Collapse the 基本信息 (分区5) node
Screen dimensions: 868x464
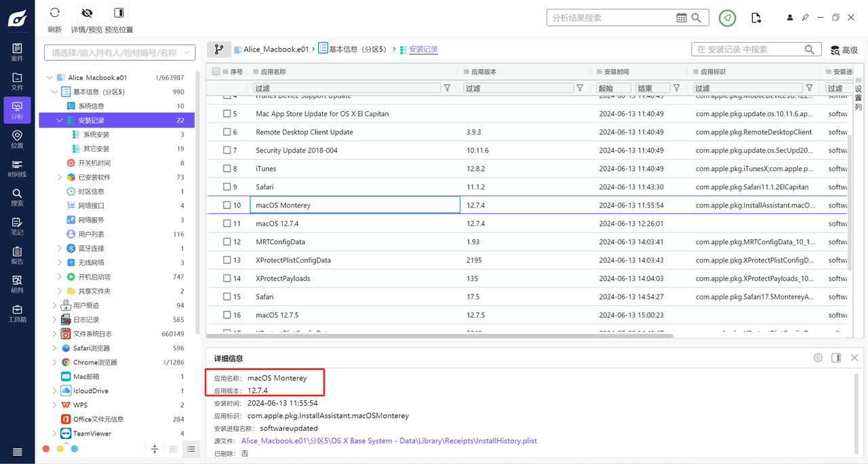55,92
